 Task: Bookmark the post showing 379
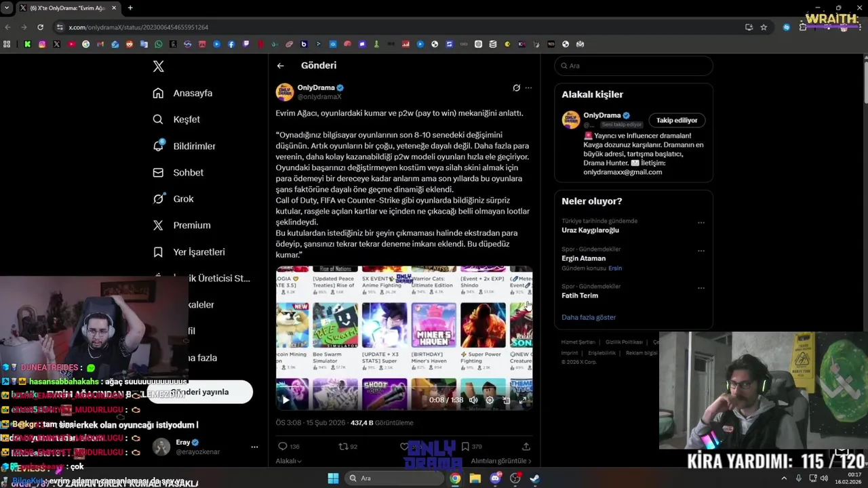pos(465,446)
